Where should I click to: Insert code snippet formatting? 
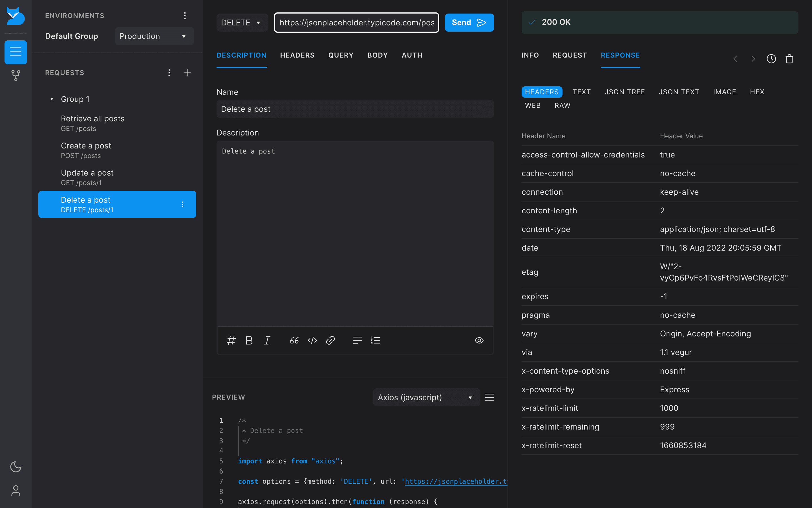click(312, 340)
